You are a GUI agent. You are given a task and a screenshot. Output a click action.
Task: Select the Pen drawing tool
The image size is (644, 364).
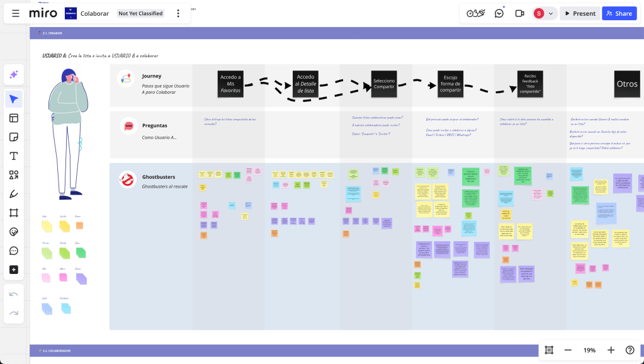point(14,194)
